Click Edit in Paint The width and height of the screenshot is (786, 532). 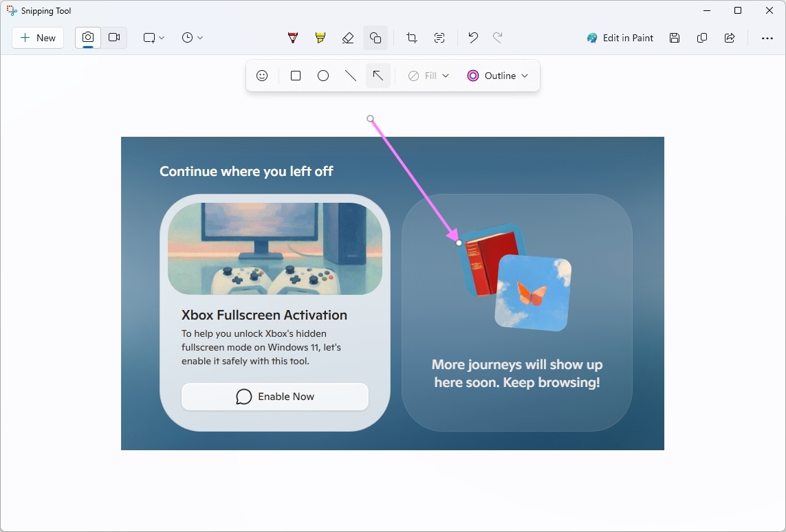(x=620, y=38)
